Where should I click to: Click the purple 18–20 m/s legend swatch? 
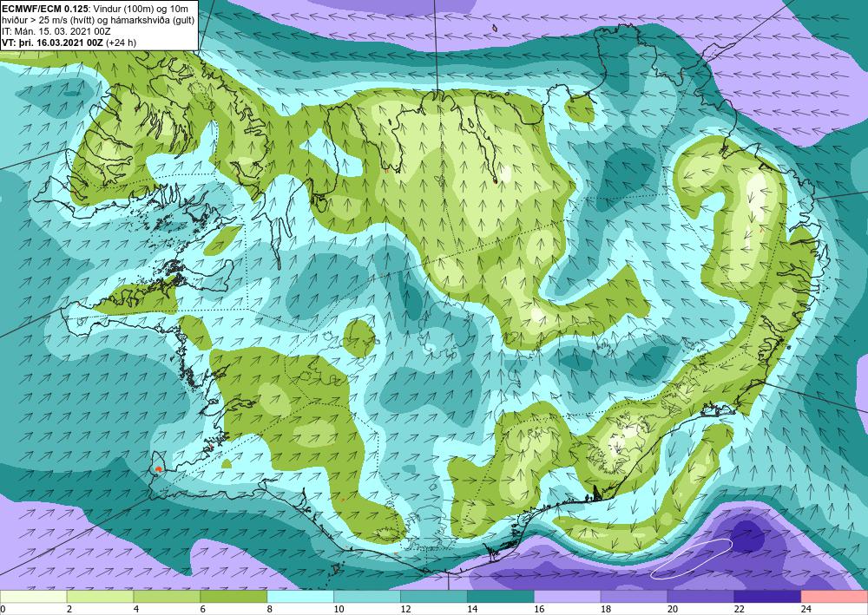(634, 597)
